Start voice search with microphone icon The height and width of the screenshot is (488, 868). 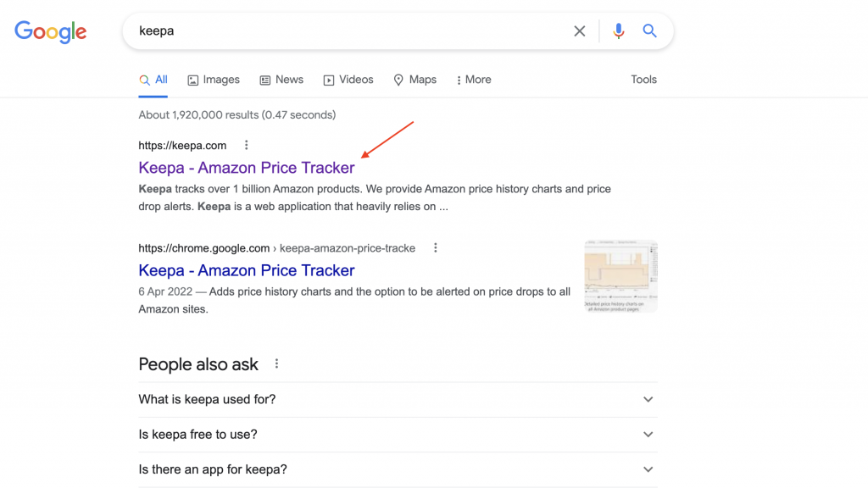pos(619,31)
